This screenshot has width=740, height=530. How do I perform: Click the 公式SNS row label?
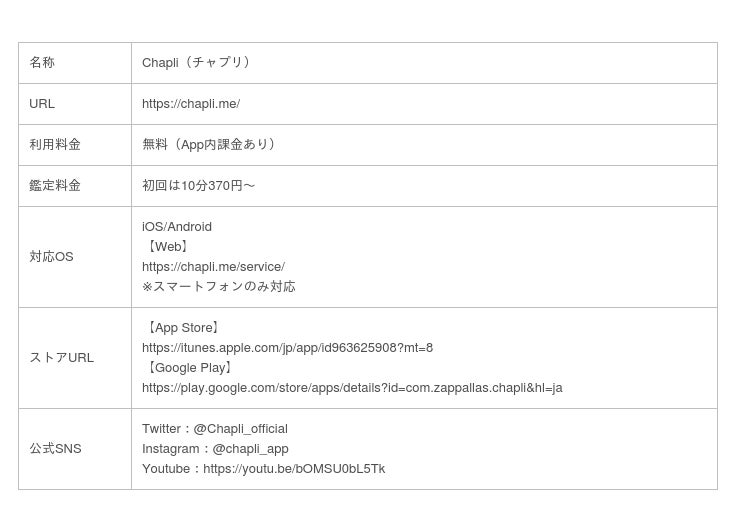[55, 449]
